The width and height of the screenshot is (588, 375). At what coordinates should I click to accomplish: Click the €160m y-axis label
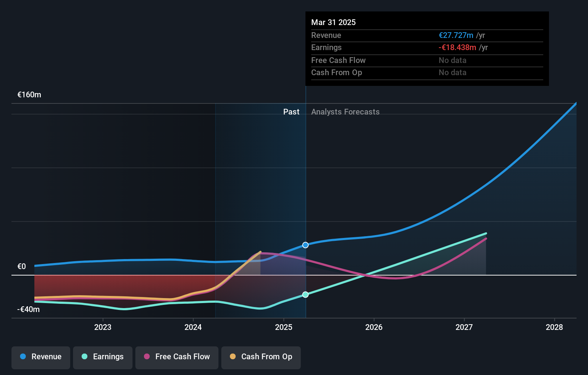click(29, 95)
